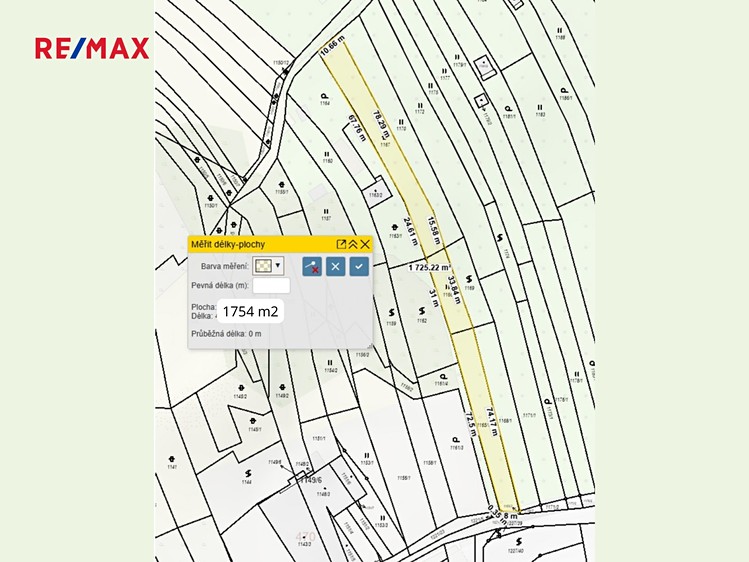Click the 72.5 m length label
Image resolution: width=749 pixels, height=562 pixels.
coord(471,424)
